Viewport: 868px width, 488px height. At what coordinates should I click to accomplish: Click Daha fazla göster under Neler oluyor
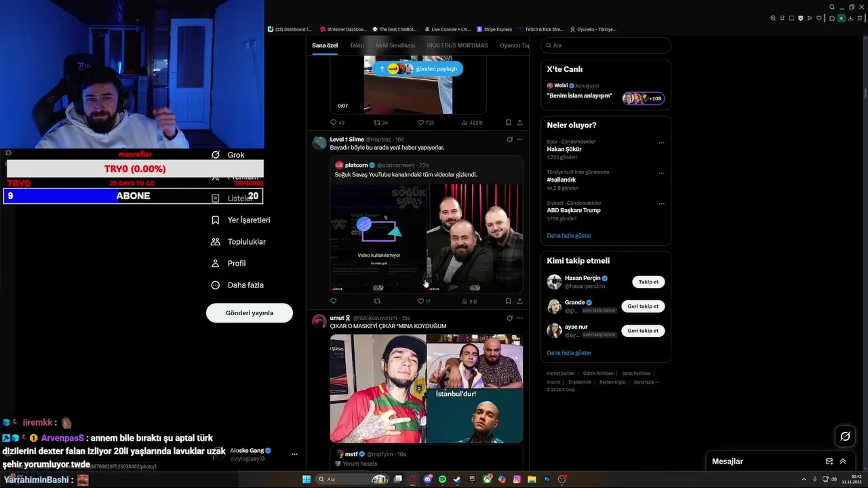(569, 236)
